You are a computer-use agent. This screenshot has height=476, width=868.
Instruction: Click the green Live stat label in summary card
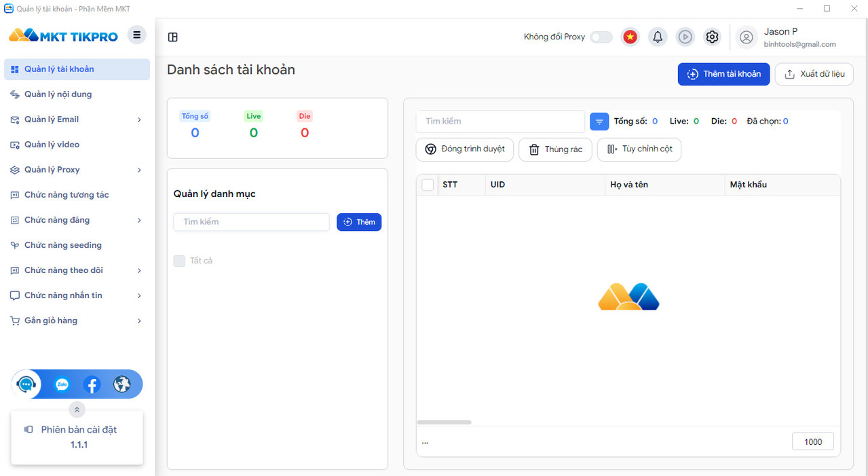click(254, 116)
